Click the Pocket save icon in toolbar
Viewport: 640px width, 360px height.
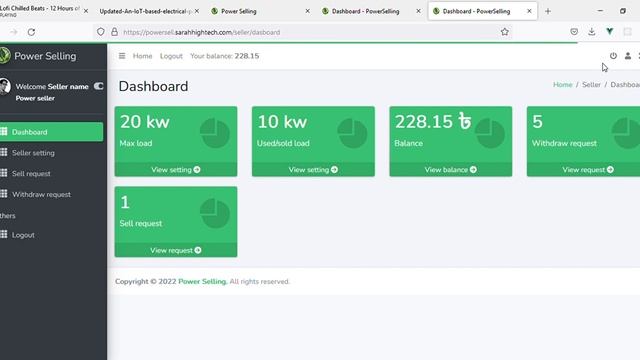[x=574, y=32]
